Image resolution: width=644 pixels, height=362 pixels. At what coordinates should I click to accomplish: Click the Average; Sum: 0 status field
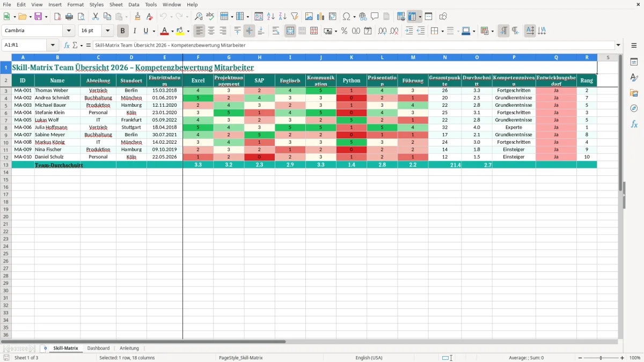(x=526, y=358)
